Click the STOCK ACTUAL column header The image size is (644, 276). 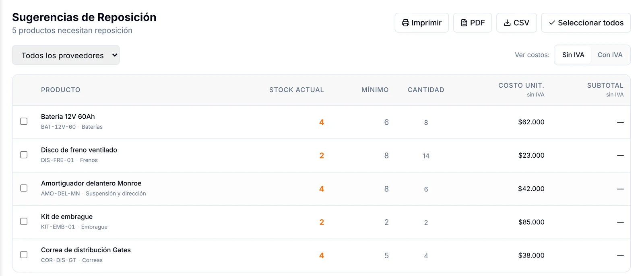[x=297, y=90]
